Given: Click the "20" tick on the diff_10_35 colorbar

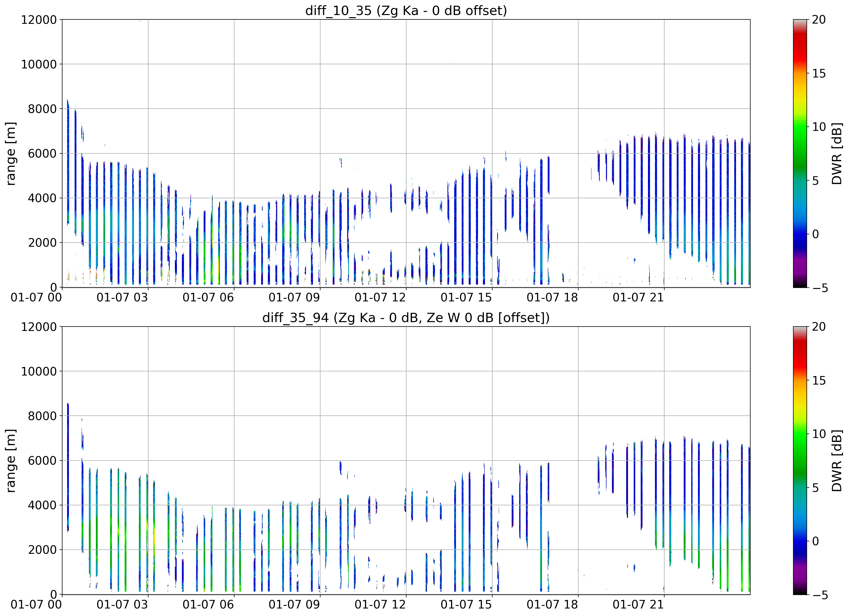Looking at the screenshot, I should click(819, 19).
